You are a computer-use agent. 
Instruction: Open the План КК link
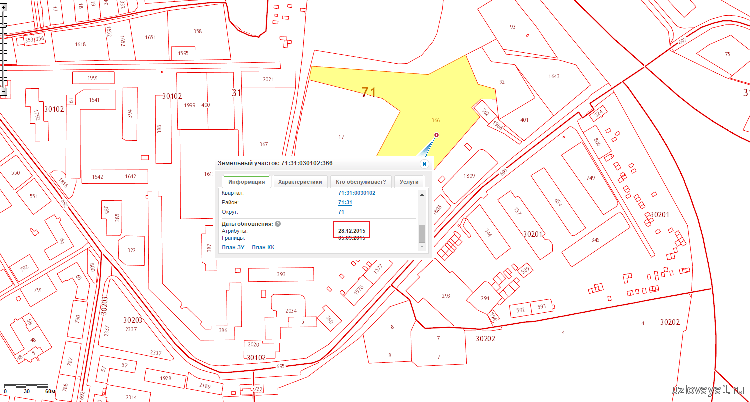263,246
